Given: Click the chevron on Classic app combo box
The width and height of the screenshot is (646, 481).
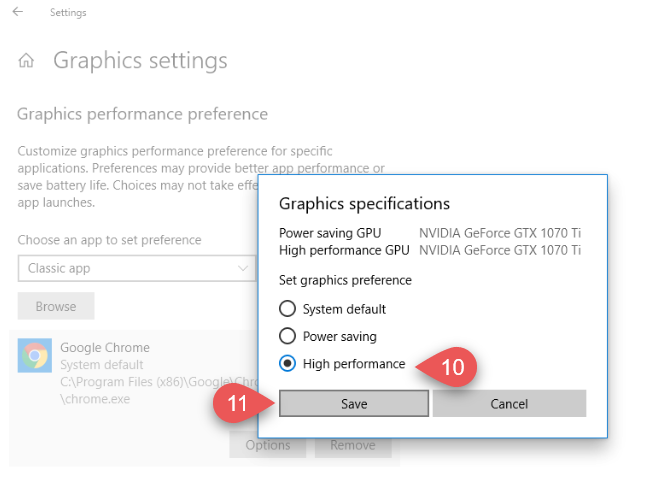Looking at the screenshot, I should [243, 269].
